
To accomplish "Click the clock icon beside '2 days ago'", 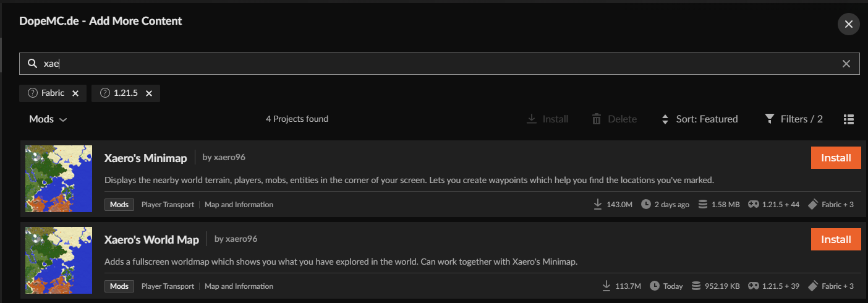I will [646, 204].
